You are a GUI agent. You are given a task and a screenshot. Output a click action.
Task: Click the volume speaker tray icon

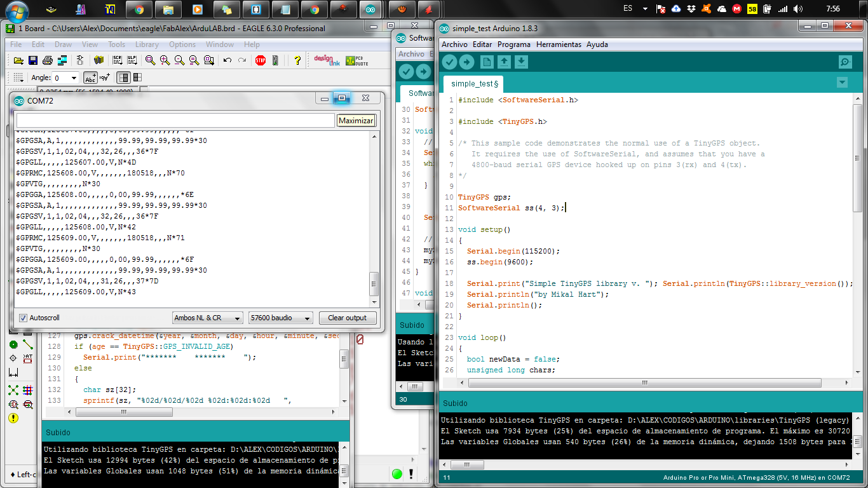pos(797,9)
